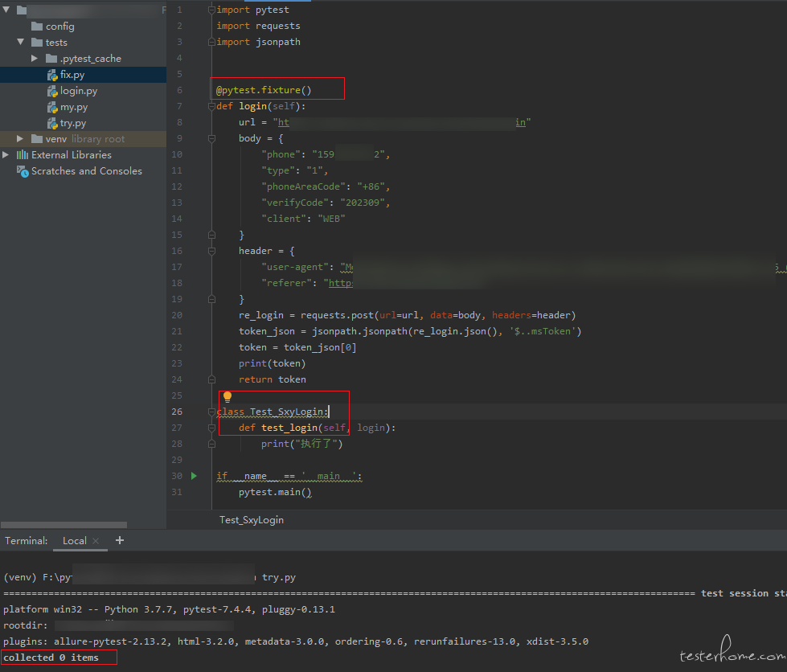Viewport: 787px width, 672px height.
Task: Click the "platform win32" terminal line
Action: pyautogui.click(x=169, y=609)
